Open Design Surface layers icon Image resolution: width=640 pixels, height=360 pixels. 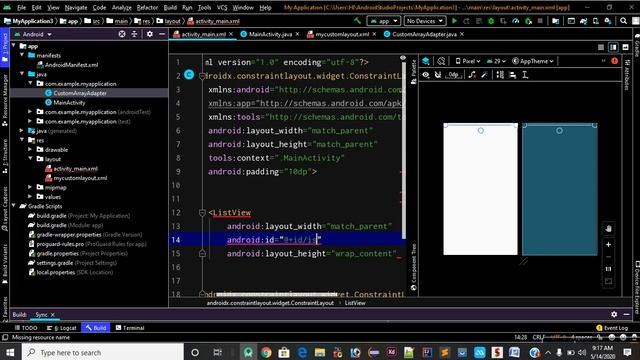[x=426, y=61]
